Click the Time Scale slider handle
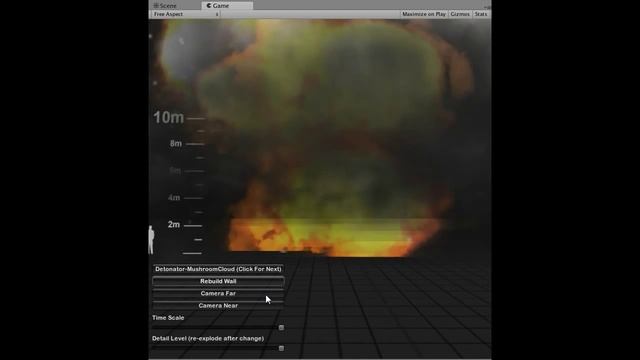This screenshot has height=360, width=640. (x=281, y=327)
